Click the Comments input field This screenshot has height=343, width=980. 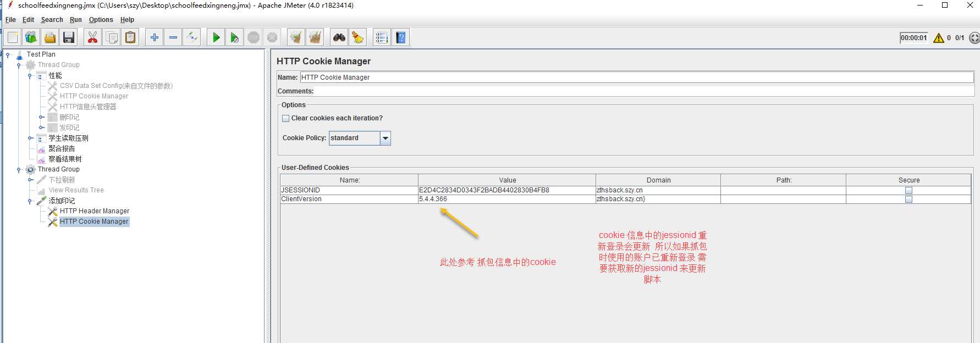[643, 91]
